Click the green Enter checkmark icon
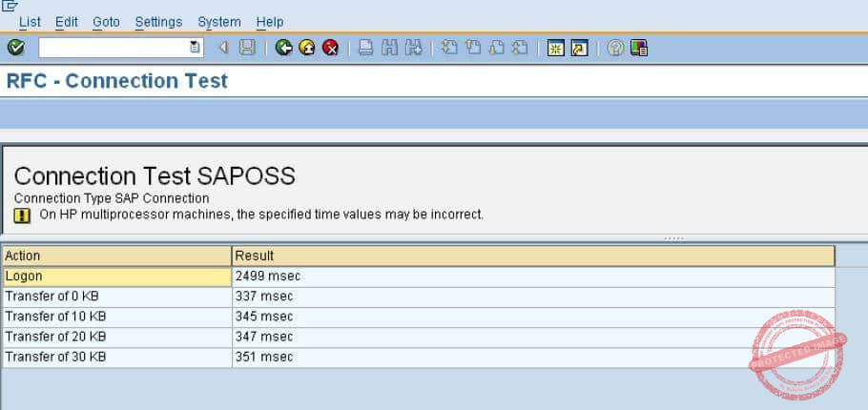The image size is (868, 410). pos(14,48)
